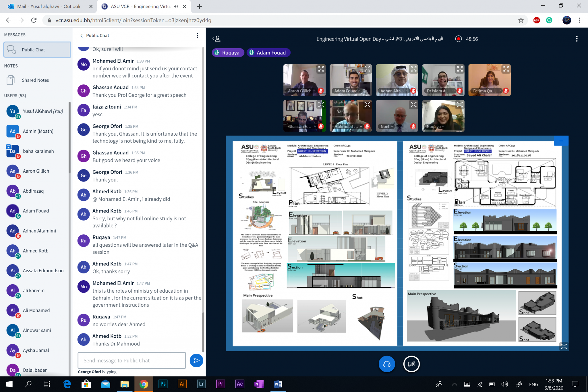
Task: Select ASU VCR browser tab
Action: click(x=141, y=6)
